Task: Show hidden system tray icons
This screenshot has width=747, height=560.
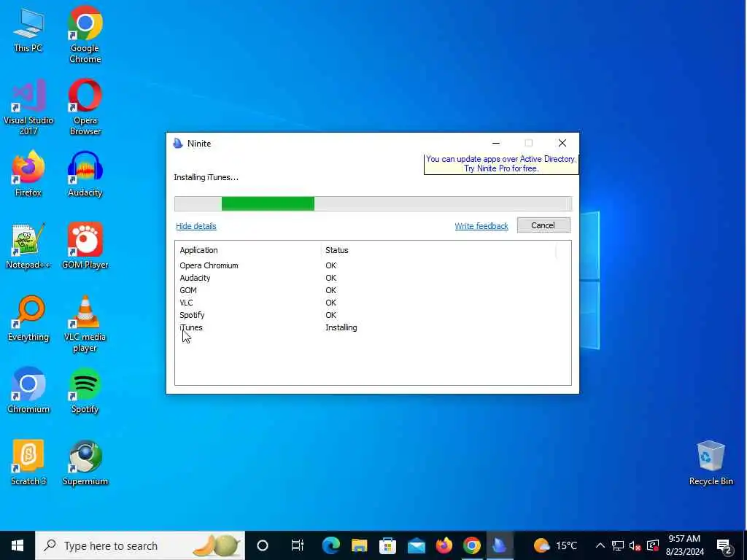Action: [600, 545]
